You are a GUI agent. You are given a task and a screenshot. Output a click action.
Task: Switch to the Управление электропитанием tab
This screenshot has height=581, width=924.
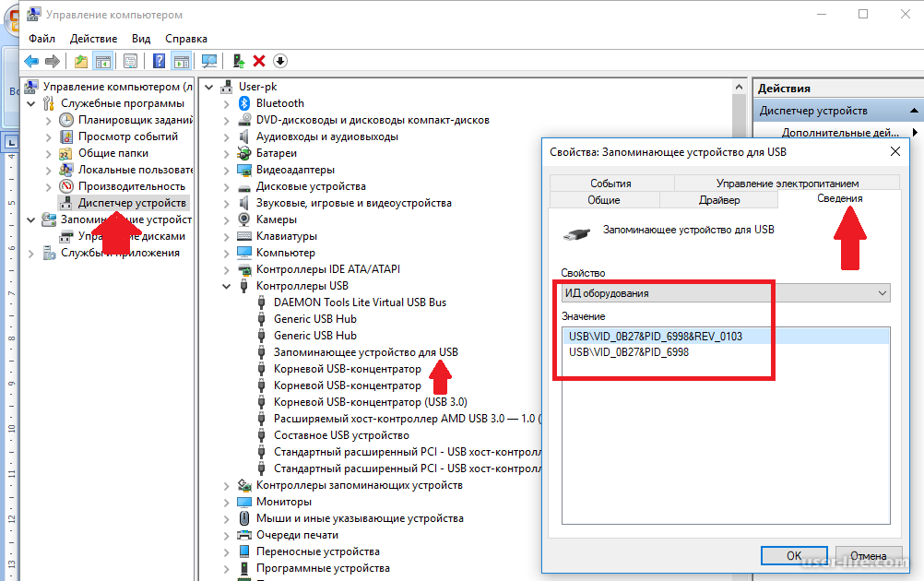click(x=788, y=184)
